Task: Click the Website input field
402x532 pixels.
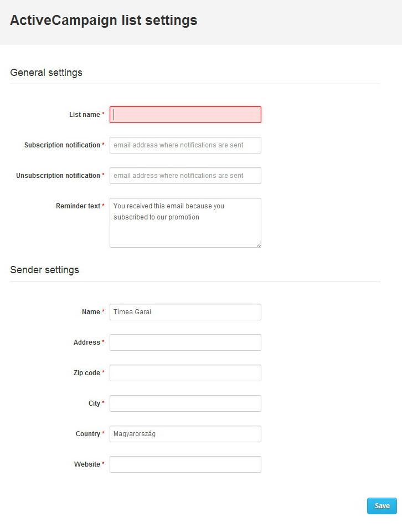Action: tap(185, 464)
